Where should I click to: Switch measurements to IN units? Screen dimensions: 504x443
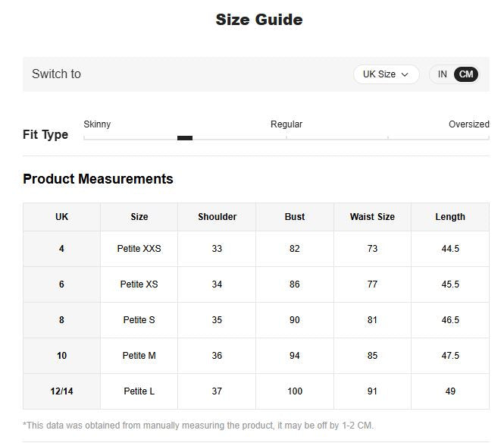(x=442, y=74)
